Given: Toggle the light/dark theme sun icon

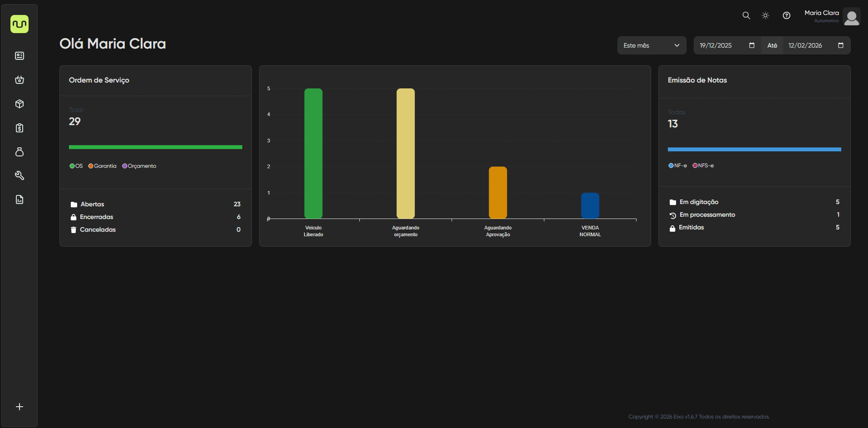Looking at the screenshot, I should click(765, 15).
